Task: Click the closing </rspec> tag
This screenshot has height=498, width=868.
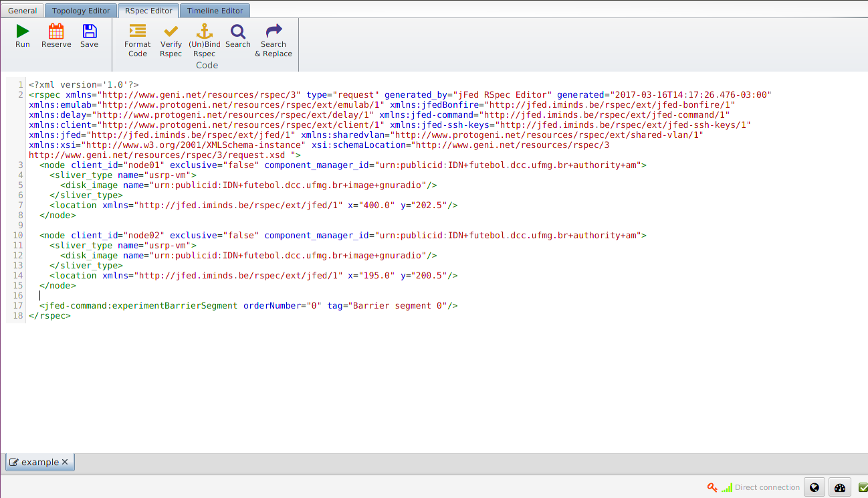Action: [49, 315]
